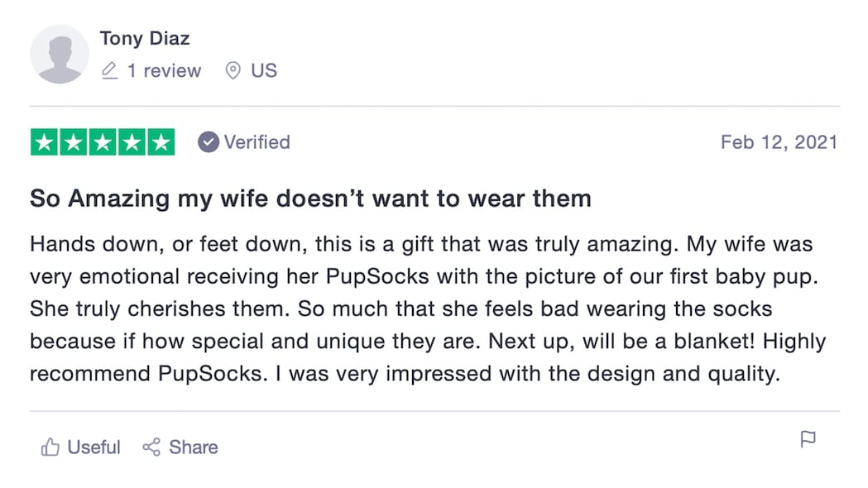
Task: Click the Verified checkmark badge icon
Action: (x=208, y=142)
